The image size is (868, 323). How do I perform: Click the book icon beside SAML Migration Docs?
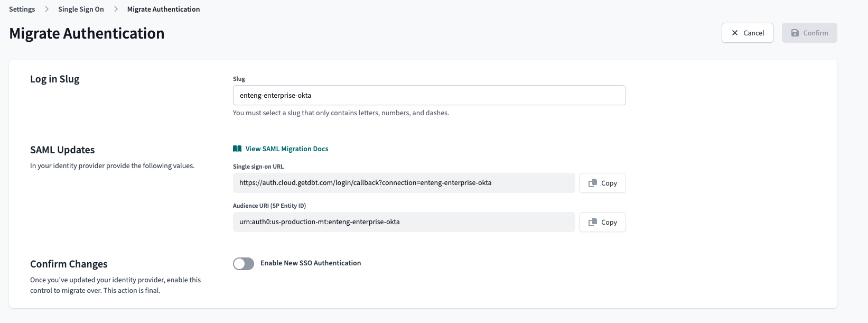pos(237,149)
